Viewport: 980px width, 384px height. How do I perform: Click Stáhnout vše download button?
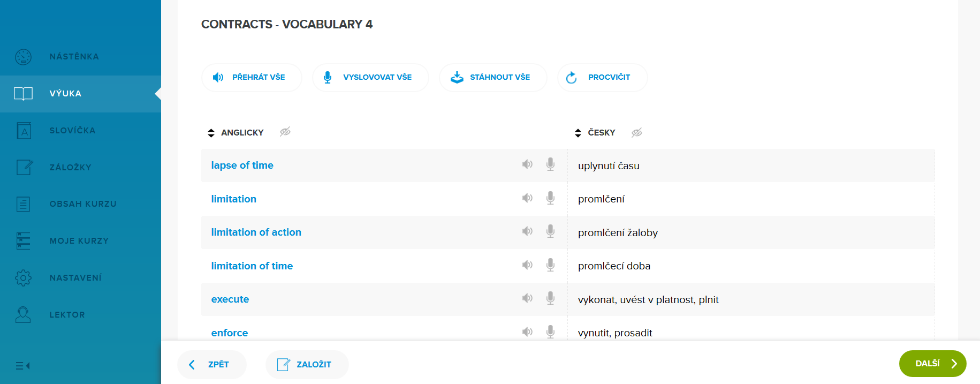click(492, 78)
